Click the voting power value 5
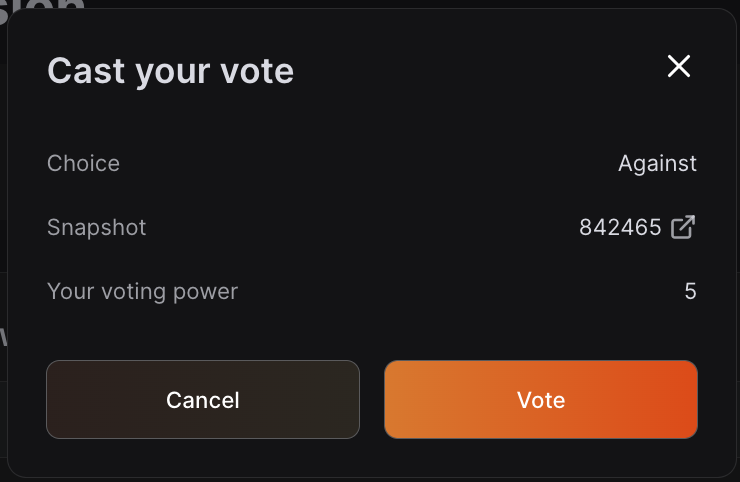Viewport: 740px width, 482px height. [x=690, y=292]
